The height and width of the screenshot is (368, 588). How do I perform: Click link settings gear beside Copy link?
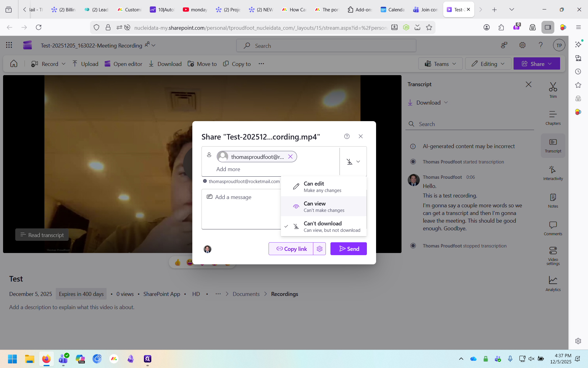point(319,249)
